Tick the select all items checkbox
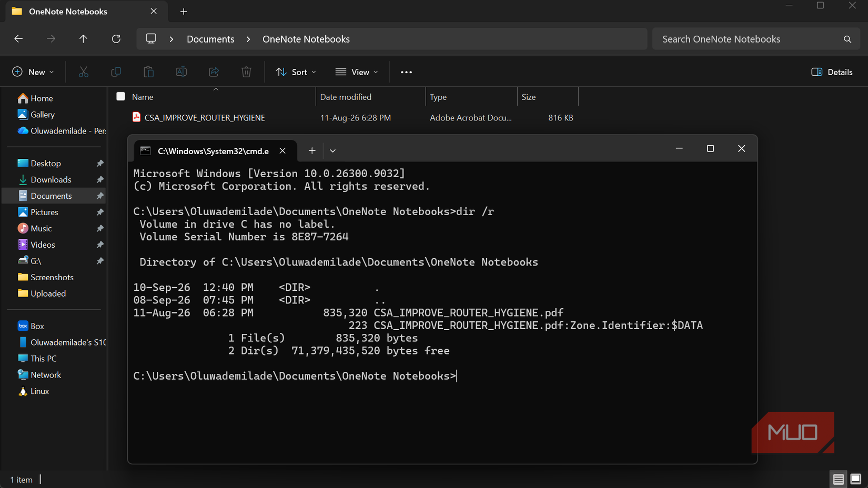Screen dimensions: 868x488 pos(121,96)
